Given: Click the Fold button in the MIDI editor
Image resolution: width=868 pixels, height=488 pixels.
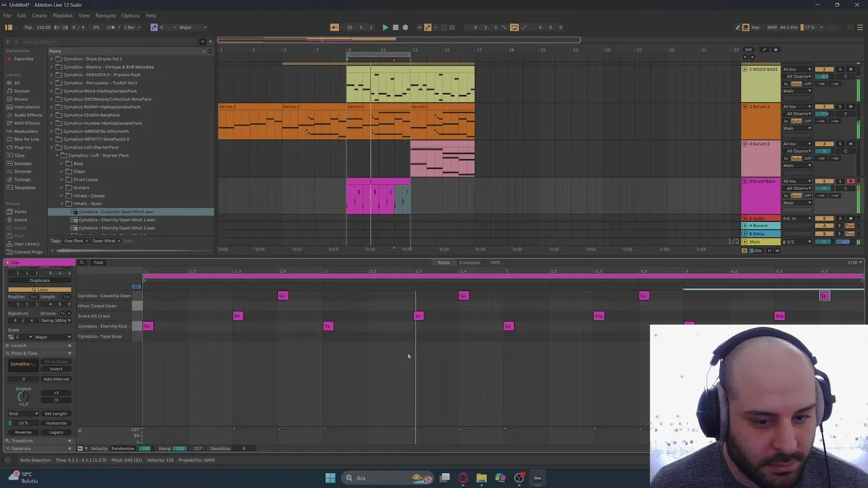Looking at the screenshot, I should click(x=98, y=262).
